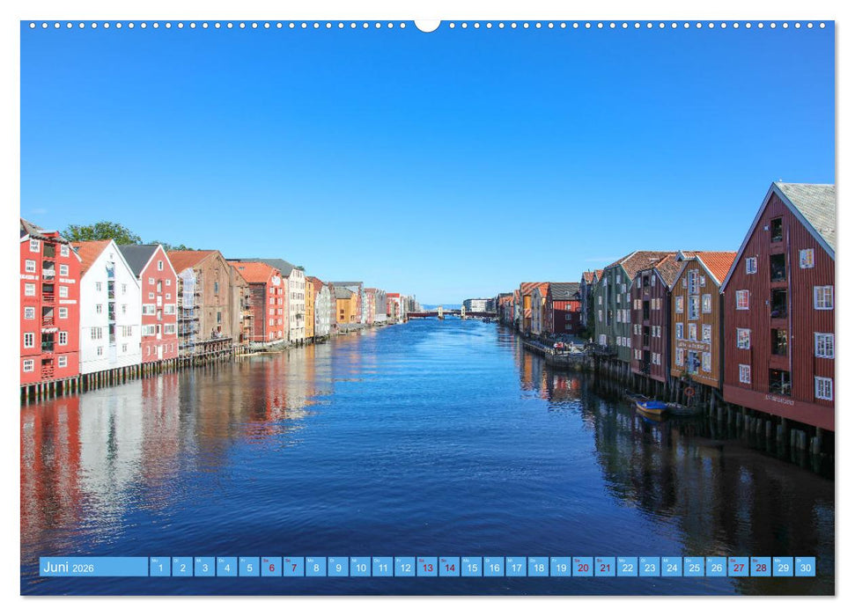Click date 20 in the calendar strip

click(x=584, y=571)
